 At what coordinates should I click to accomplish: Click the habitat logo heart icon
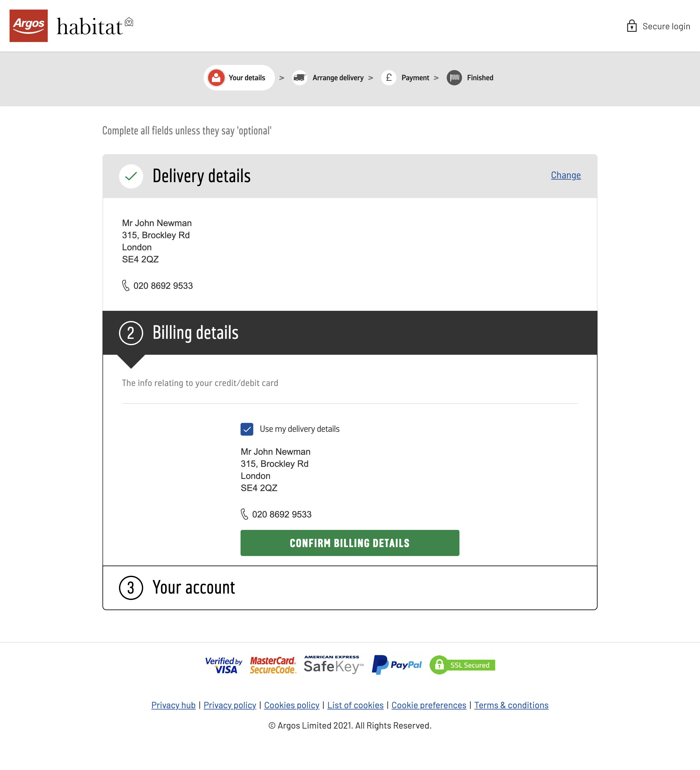[129, 22]
